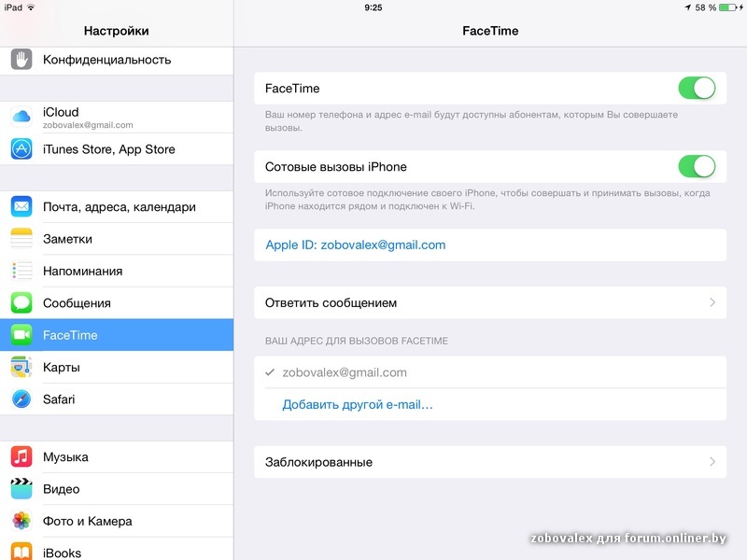The height and width of the screenshot is (560, 747).
Task: Tap the Music (Музыка) icon
Action: click(x=21, y=457)
